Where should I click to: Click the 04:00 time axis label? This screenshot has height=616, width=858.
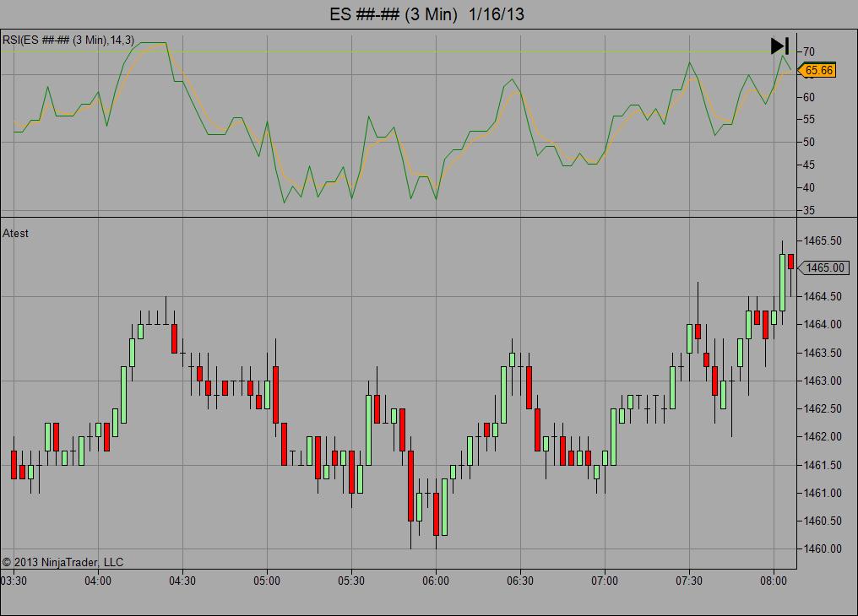point(98,581)
